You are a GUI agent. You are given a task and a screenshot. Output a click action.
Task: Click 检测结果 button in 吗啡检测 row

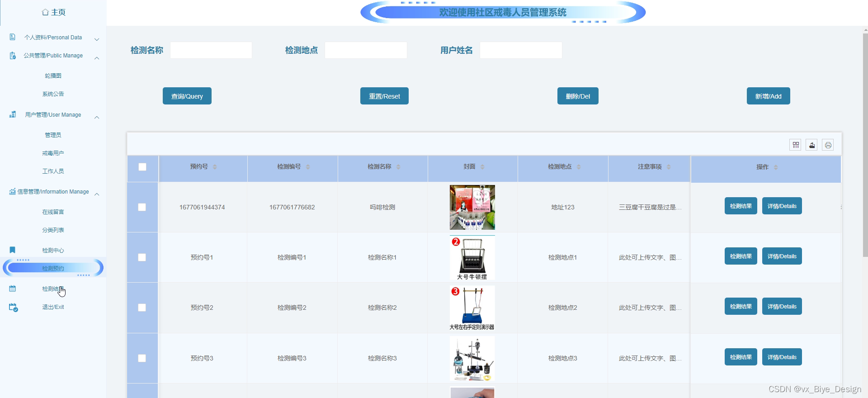(741, 206)
